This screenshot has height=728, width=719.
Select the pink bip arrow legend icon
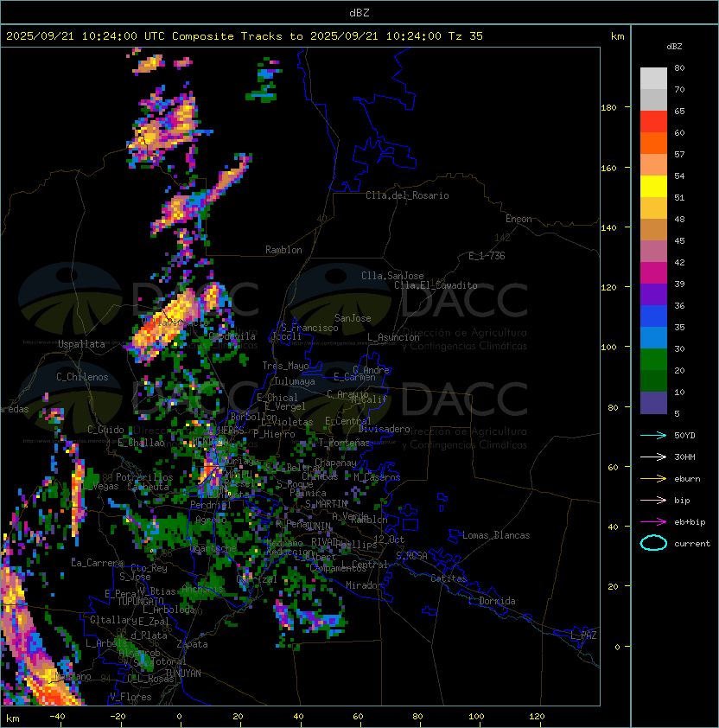[x=653, y=500]
